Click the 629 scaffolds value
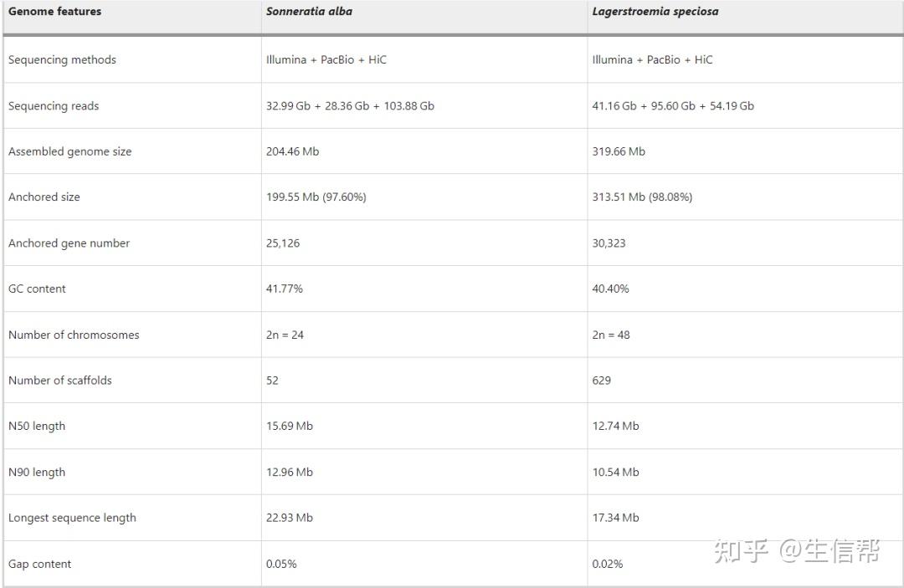 tap(602, 381)
